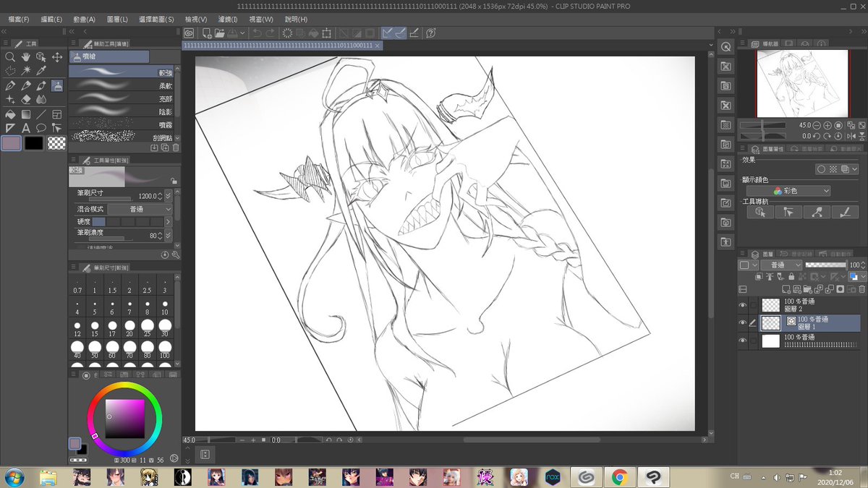Image resolution: width=868 pixels, height=488 pixels.
Task: Toggle 圖層 2 selection checkbox
Action: [753, 305]
